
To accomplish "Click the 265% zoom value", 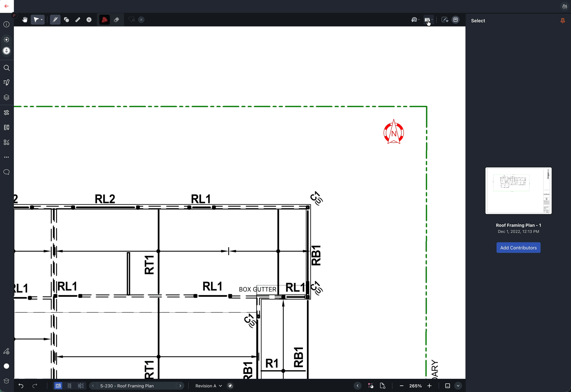I will pos(416,386).
